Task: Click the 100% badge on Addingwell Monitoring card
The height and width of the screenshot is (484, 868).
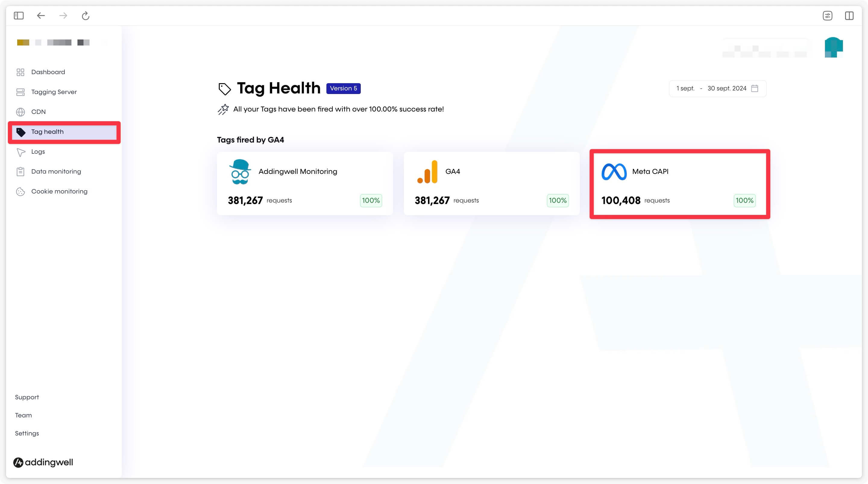Action: coord(371,200)
